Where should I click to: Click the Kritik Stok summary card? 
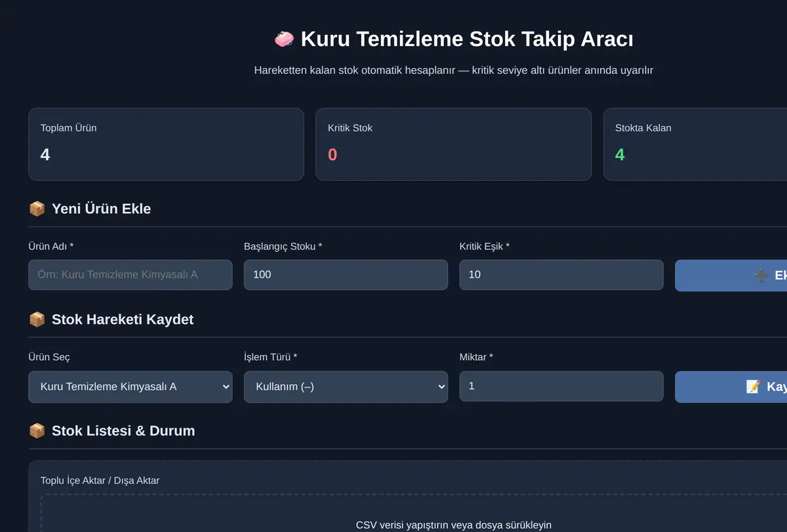[454, 144]
